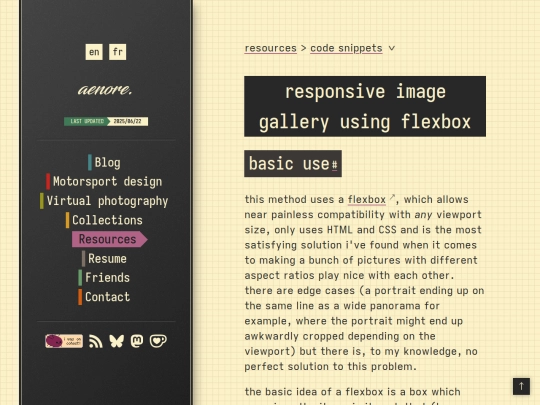Screen dimensions: 540x405
Task: Expand the breadcrumb dropdown chevron
Action: point(392,48)
